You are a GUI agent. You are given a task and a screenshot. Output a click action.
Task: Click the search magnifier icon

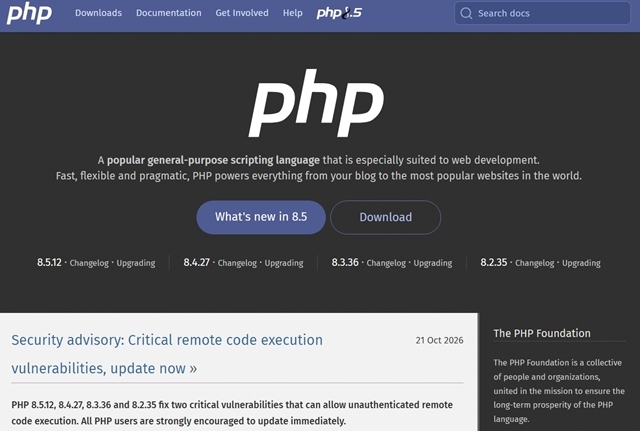(x=466, y=13)
